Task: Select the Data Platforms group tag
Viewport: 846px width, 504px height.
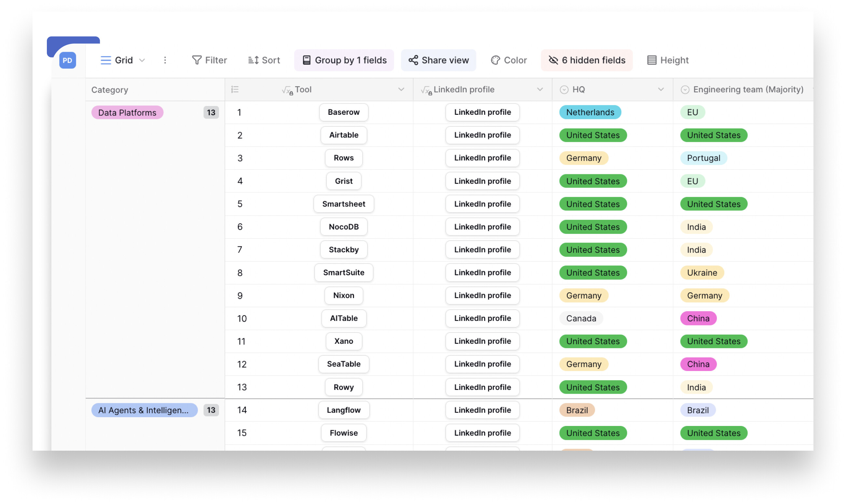Action: pos(127,113)
